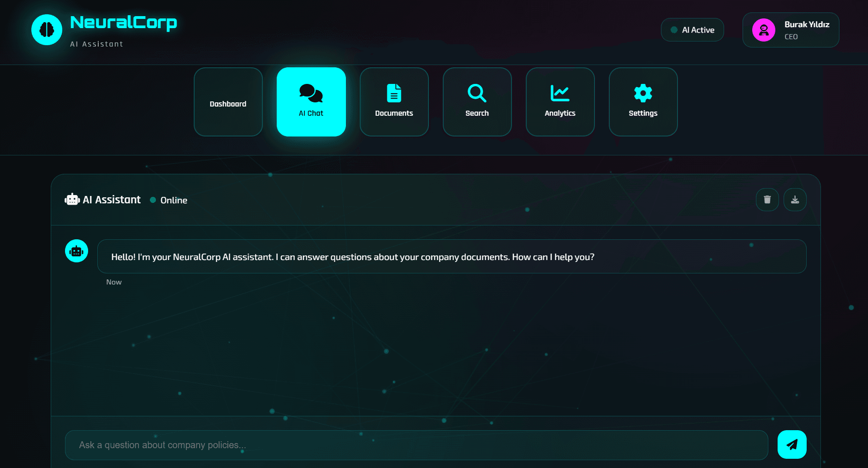Switch to the Dashboard tab
868x468 pixels.
228,102
